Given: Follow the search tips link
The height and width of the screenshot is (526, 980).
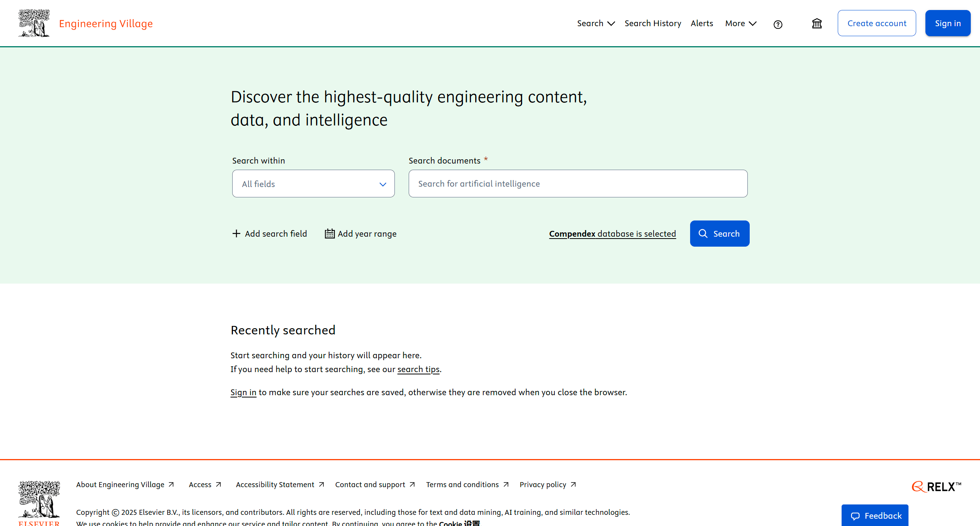Looking at the screenshot, I should click(418, 369).
